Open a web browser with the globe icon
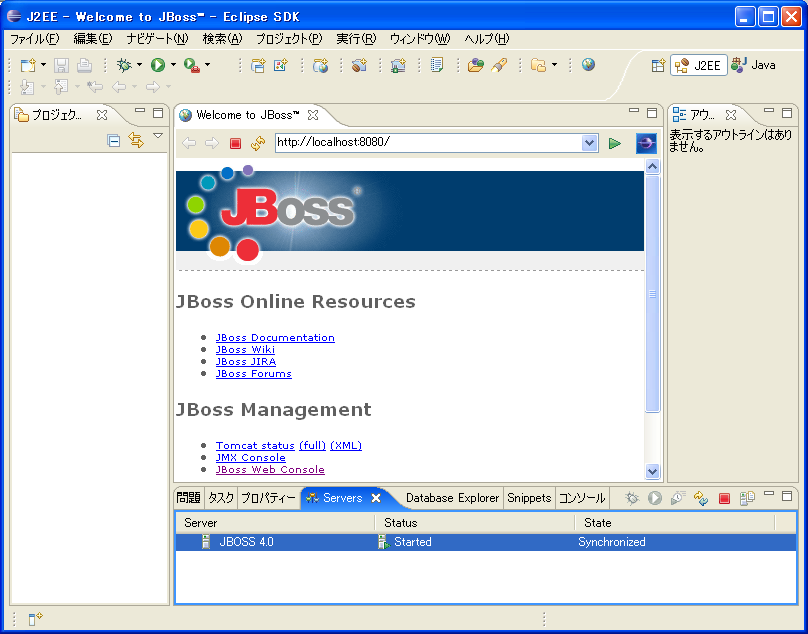Viewport: 808px width, 634px height. click(x=589, y=64)
